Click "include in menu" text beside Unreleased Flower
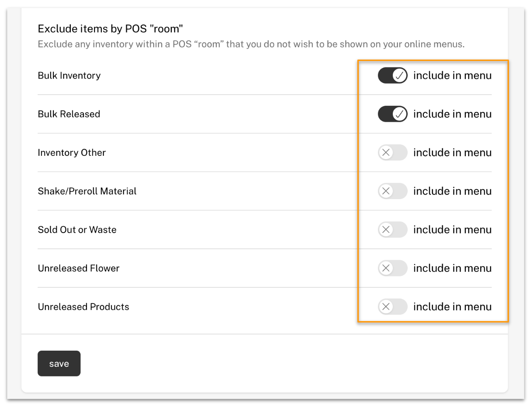Viewport: 532px width, 405px height. 452,268
